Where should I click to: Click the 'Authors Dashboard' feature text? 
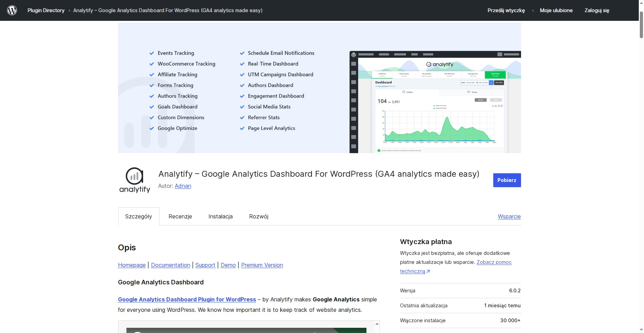pyautogui.click(x=271, y=85)
